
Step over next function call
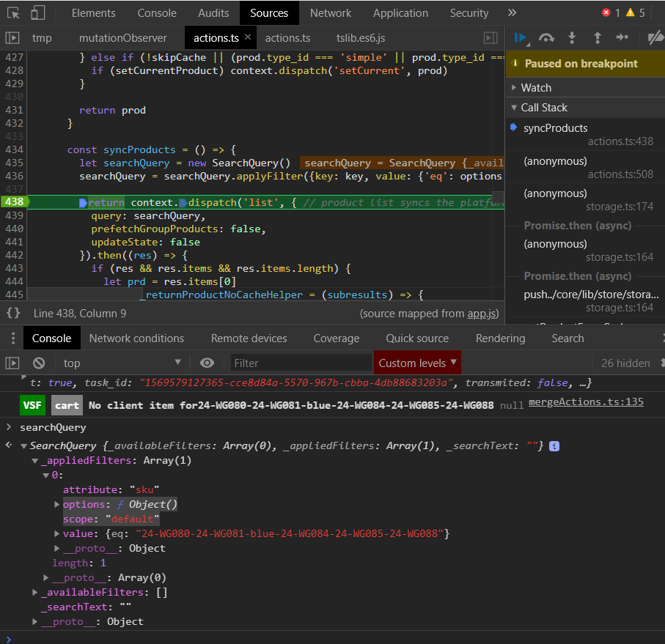(x=546, y=38)
